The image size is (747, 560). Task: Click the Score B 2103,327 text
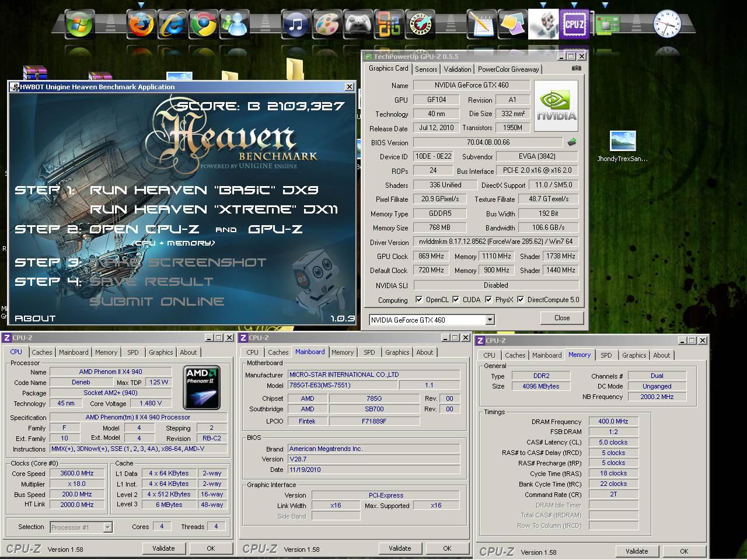261,106
